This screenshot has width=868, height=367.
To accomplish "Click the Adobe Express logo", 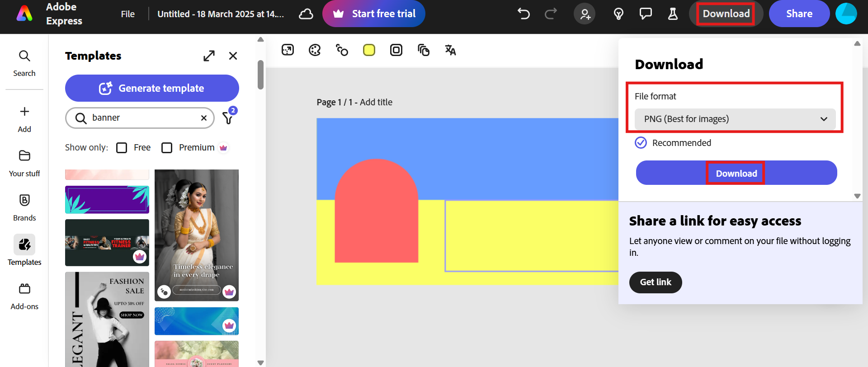I will [24, 14].
